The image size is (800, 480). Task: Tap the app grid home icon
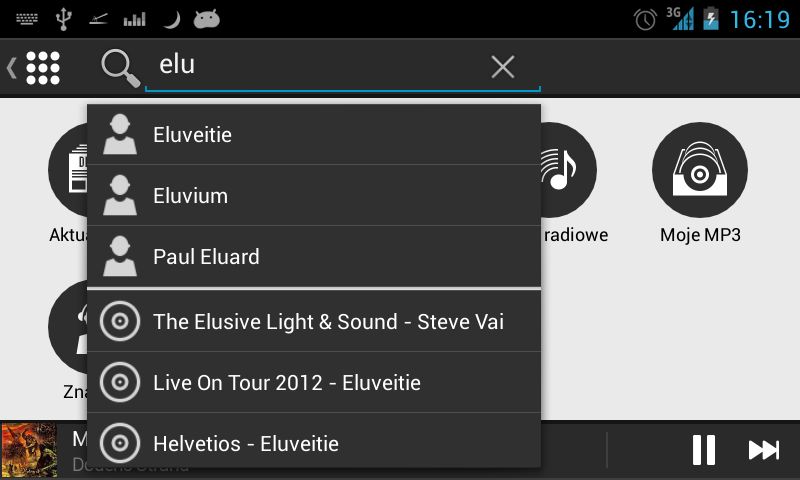43,67
